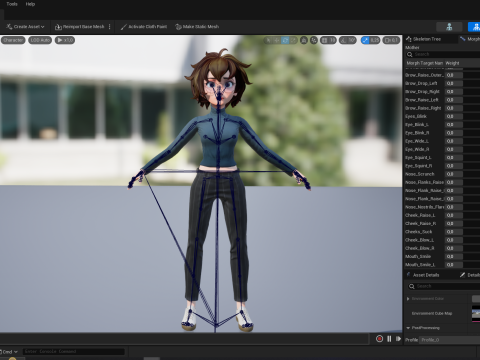This screenshot has width=480, height=360.
Task: Open the playback speed x1.0 menu
Action: 65,40
